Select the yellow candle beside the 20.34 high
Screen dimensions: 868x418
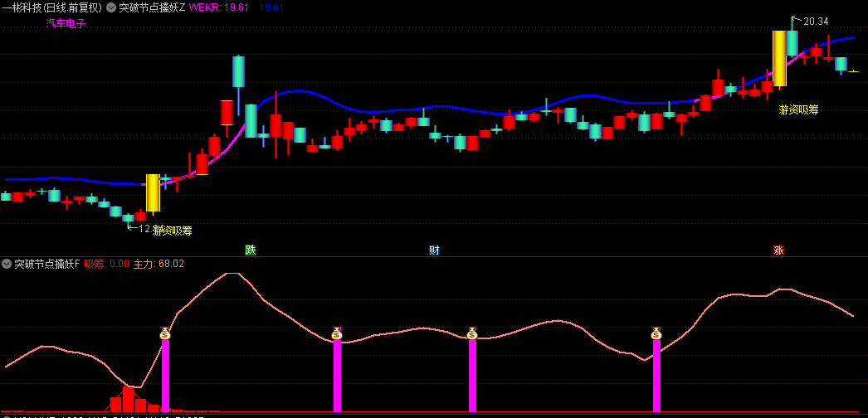pyautogui.click(x=779, y=58)
